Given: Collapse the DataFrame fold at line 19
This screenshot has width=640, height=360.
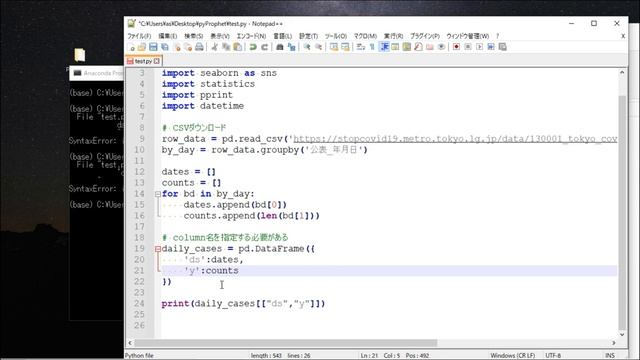Looking at the screenshot, I should coord(158,249).
